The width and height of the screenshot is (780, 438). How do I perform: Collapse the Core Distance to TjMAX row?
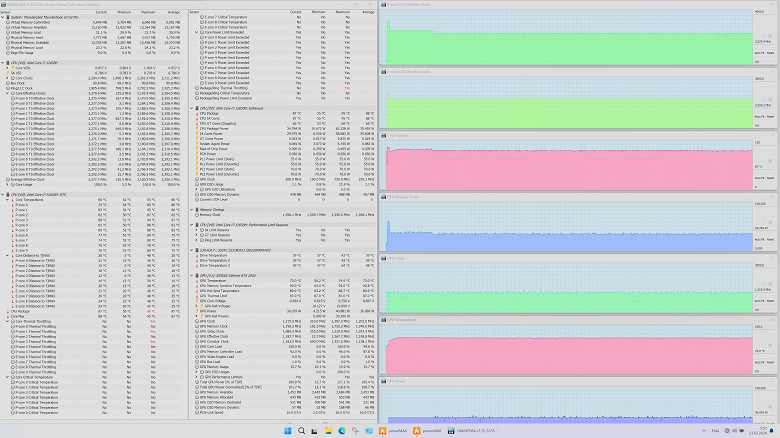[x=7, y=255]
